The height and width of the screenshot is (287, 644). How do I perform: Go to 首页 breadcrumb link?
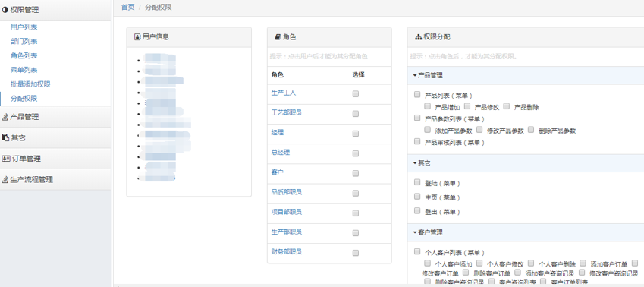coord(127,8)
